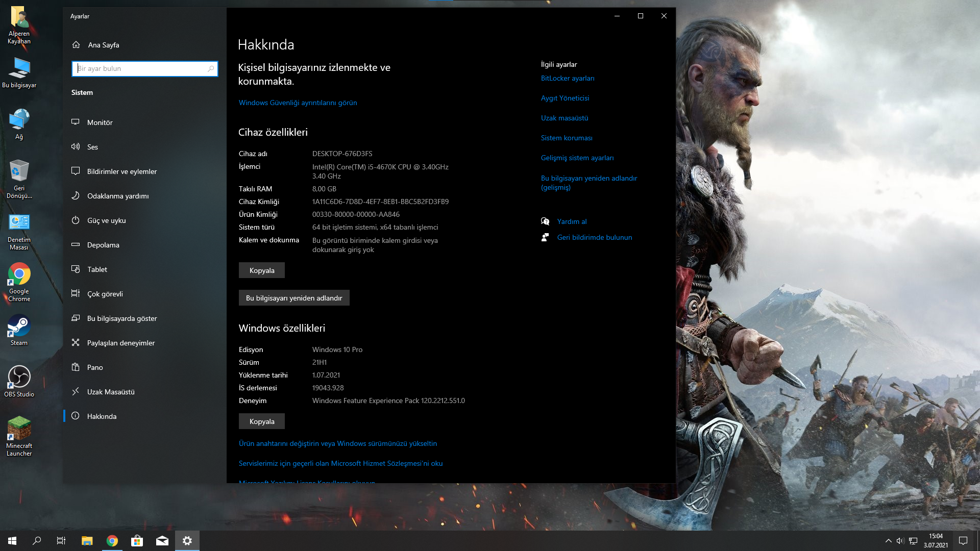This screenshot has width=980, height=551.
Task: Click the Ana Sayfa home icon
Action: click(76, 45)
